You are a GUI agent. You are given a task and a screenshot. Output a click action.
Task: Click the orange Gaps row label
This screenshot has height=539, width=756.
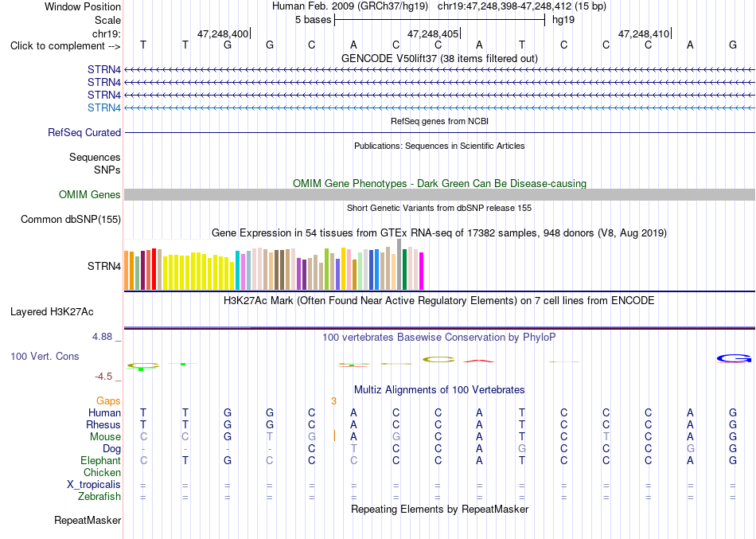click(x=108, y=401)
